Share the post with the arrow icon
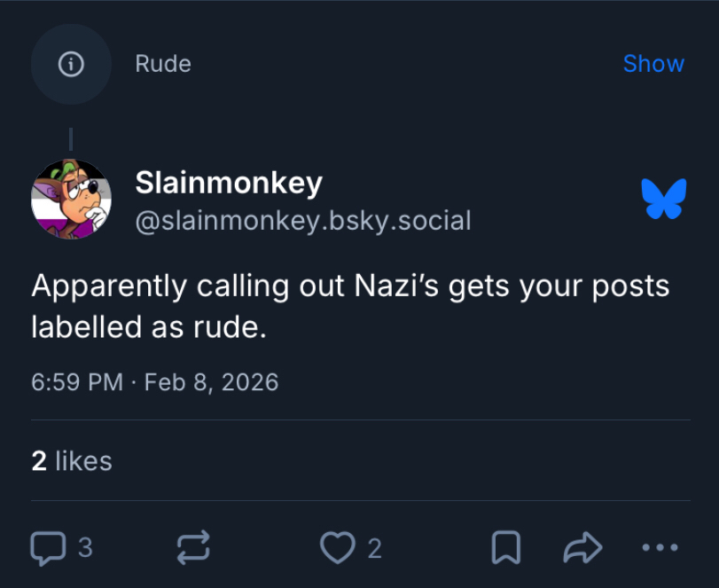719x588 pixels. 582,548
